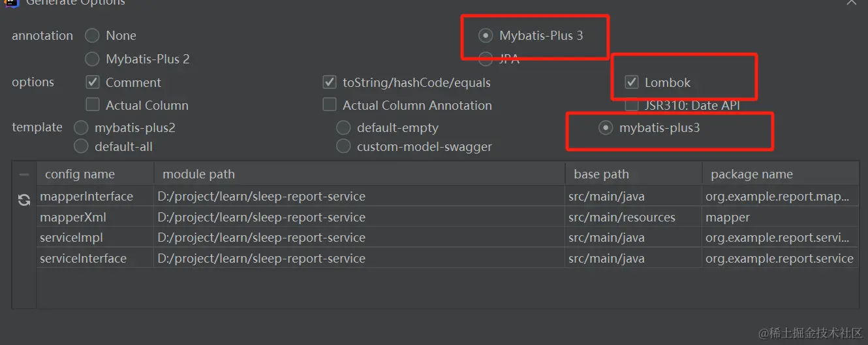Select the mybatis-plus3 template radio
Screen dimensions: 868x345
[606, 127]
